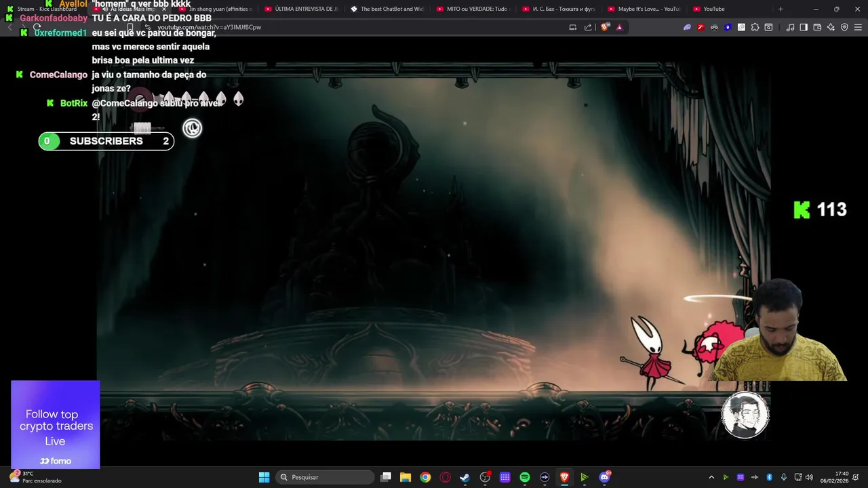This screenshot has width=868, height=488.
Task: Open the purple grid app in taskbar
Action: pyautogui.click(x=505, y=477)
